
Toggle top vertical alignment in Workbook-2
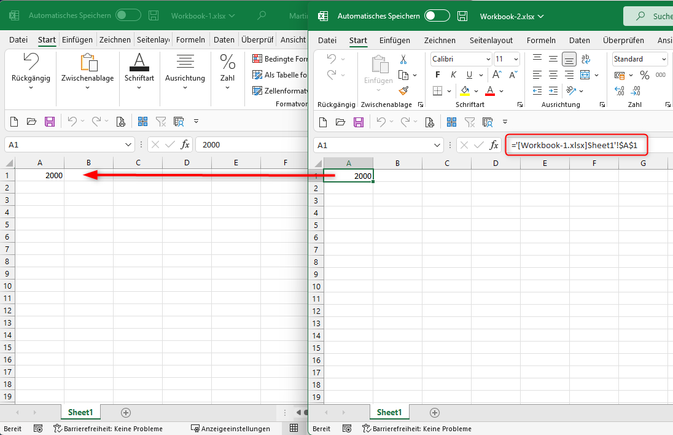537,59
